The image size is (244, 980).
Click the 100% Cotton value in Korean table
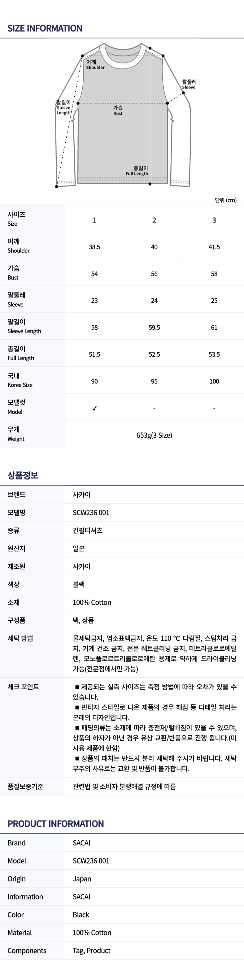coord(92,602)
